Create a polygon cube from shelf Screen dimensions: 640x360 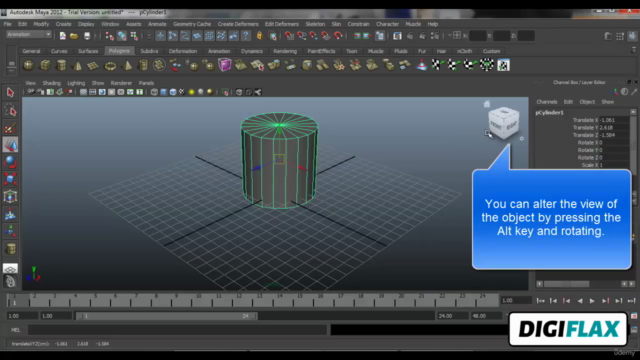tap(45, 65)
